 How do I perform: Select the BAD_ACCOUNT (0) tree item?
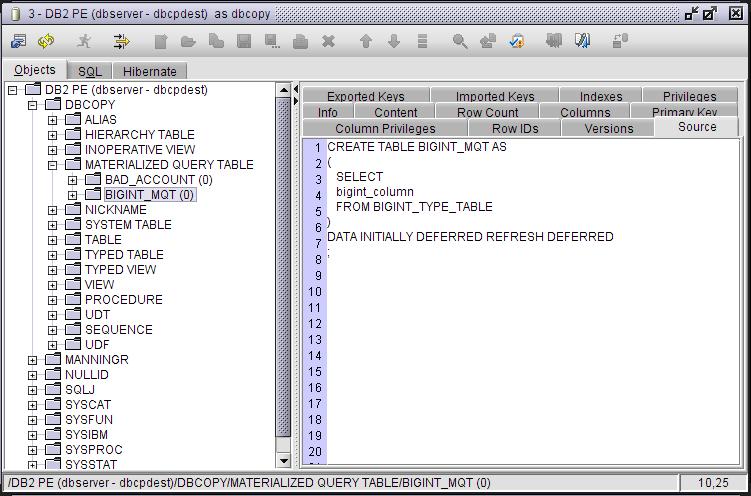click(x=159, y=180)
